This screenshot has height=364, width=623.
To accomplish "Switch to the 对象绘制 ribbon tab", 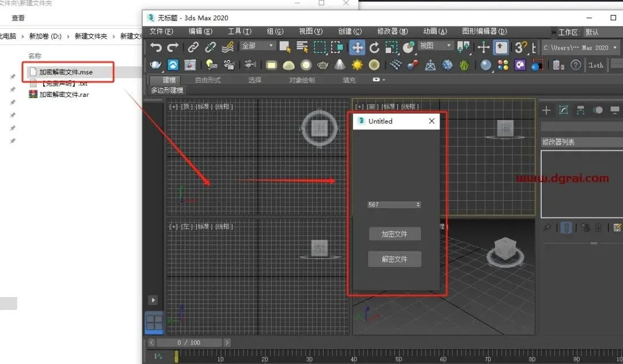I will (x=302, y=80).
